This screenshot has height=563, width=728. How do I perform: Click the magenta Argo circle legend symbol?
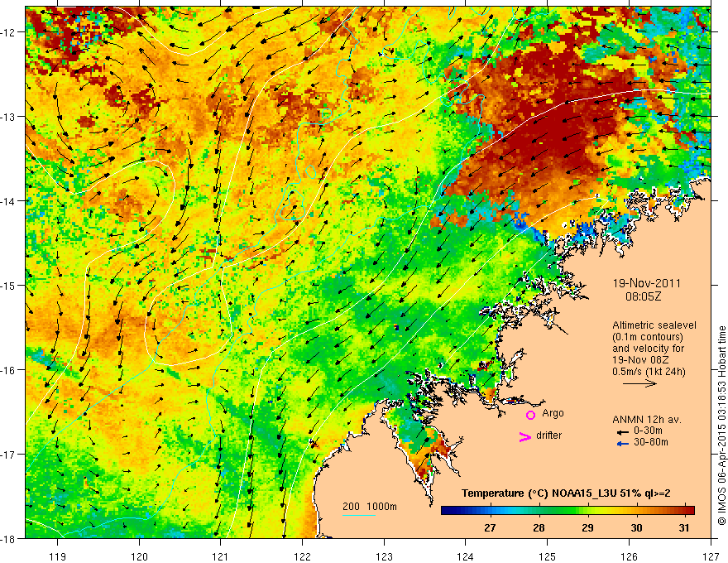(x=530, y=415)
